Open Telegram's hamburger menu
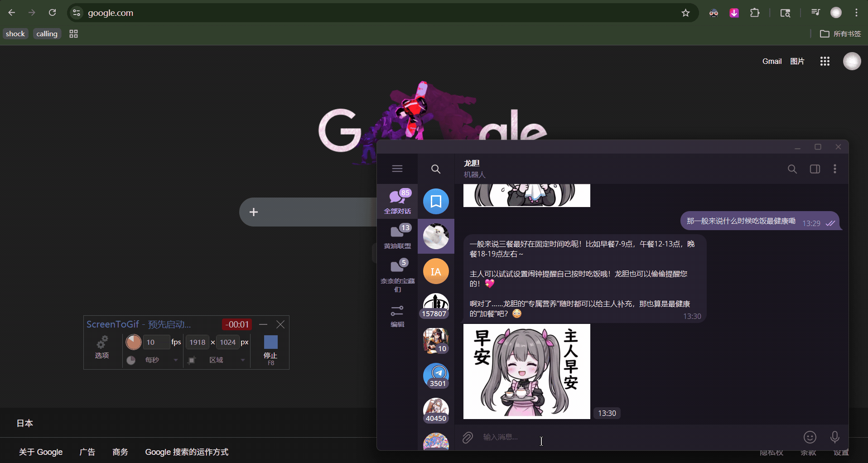The height and width of the screenshot is (463, 868). pos(397,169)
